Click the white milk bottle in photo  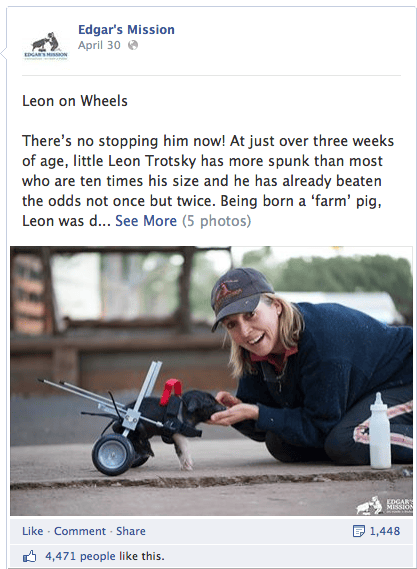coord(380,430)
